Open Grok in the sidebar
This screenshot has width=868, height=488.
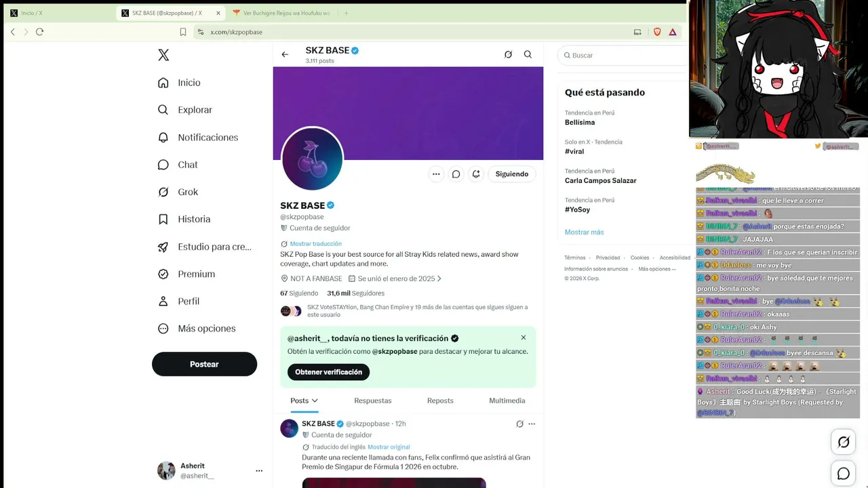[178, 192]
